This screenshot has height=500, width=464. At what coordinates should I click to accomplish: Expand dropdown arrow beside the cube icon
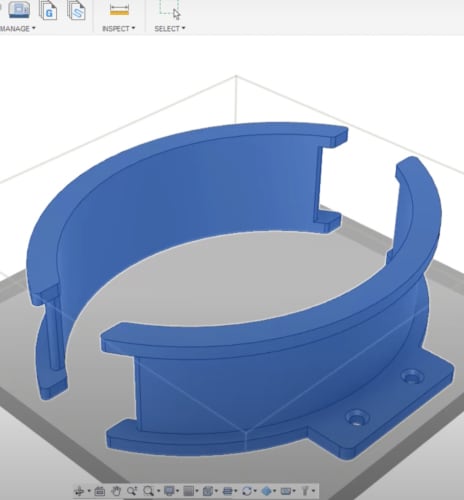(x=216, y=491)
